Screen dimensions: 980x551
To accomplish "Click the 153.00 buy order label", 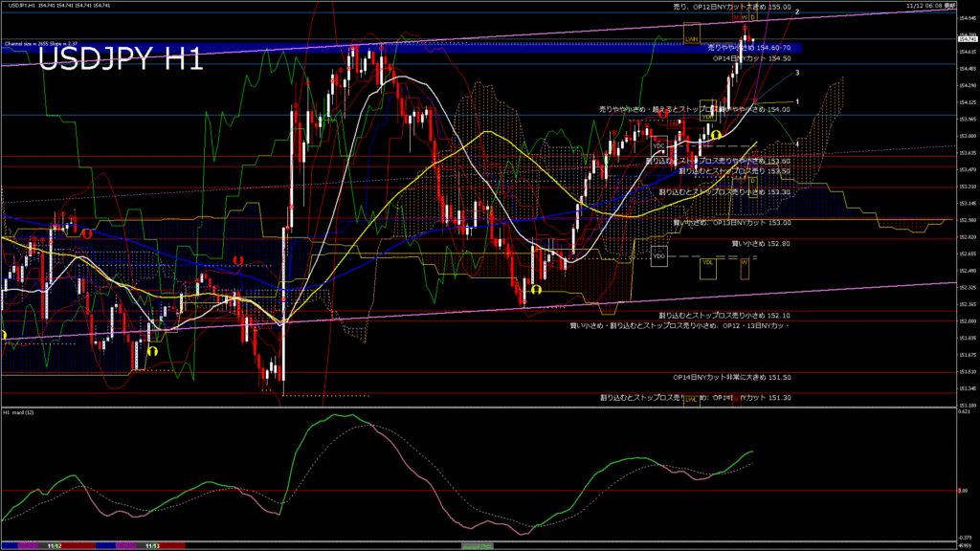I will tap(732, 223).
